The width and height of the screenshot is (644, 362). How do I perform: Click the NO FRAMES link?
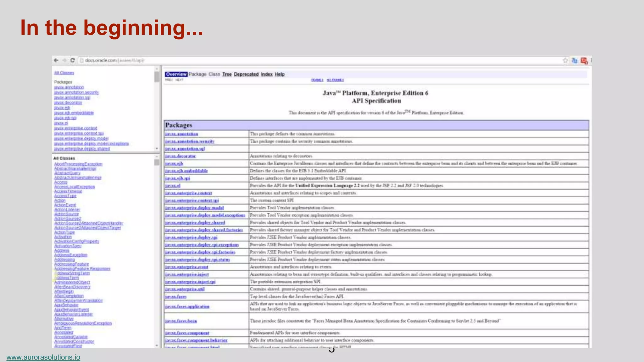335,80
